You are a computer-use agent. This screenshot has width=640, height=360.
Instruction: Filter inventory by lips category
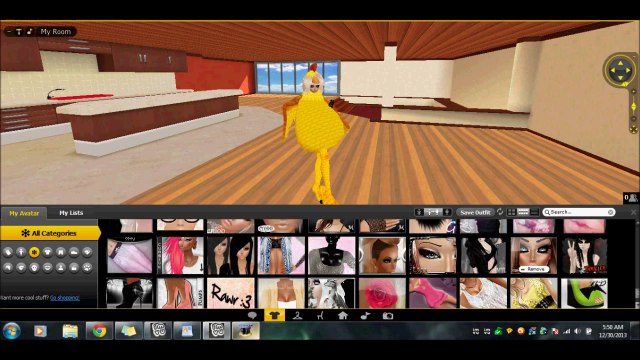[48, 268]
